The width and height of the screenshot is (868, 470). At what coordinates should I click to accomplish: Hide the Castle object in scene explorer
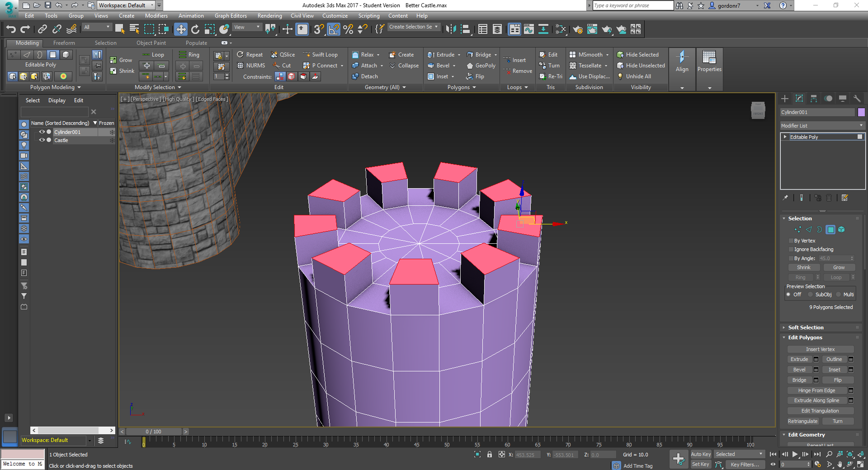tap(42, 140)
